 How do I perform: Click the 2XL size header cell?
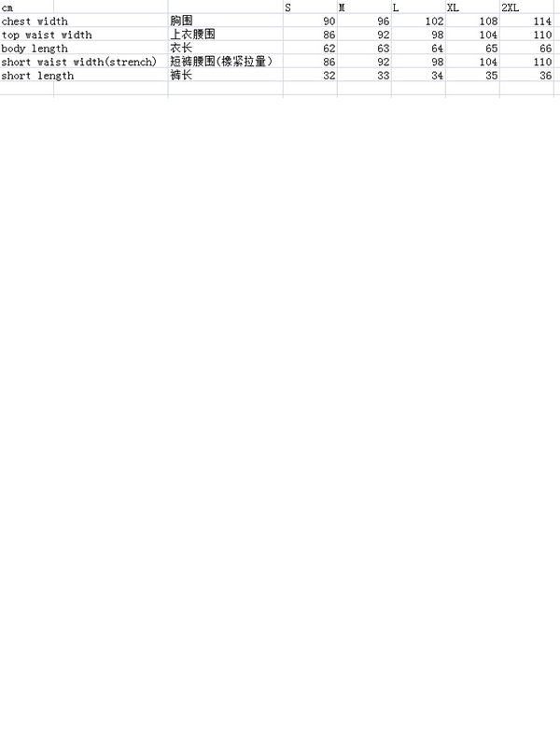point(527,7)
